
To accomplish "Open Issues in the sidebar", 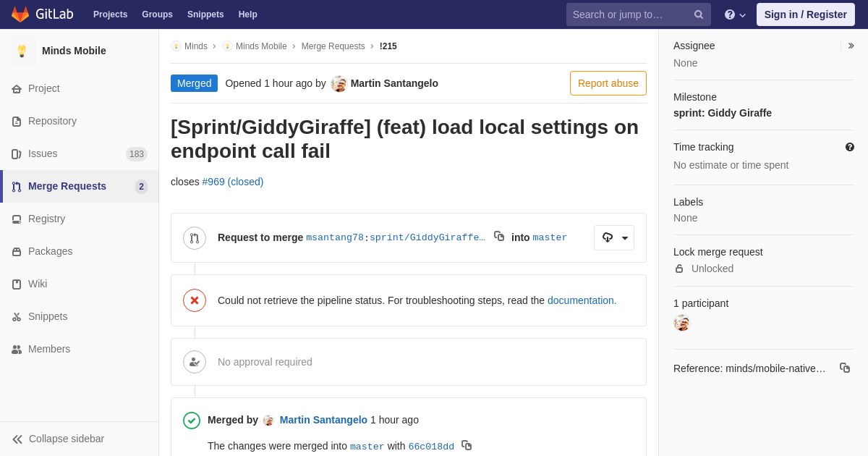I will 43,153.
